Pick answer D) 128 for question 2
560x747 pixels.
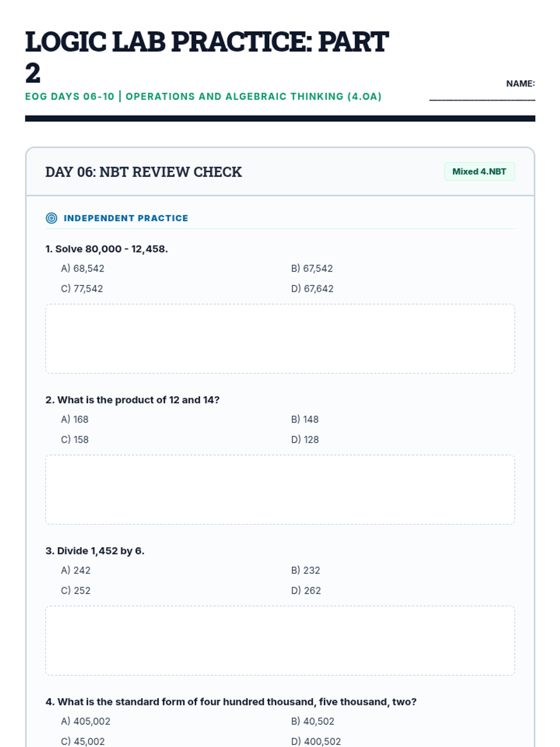coord(305,439)
